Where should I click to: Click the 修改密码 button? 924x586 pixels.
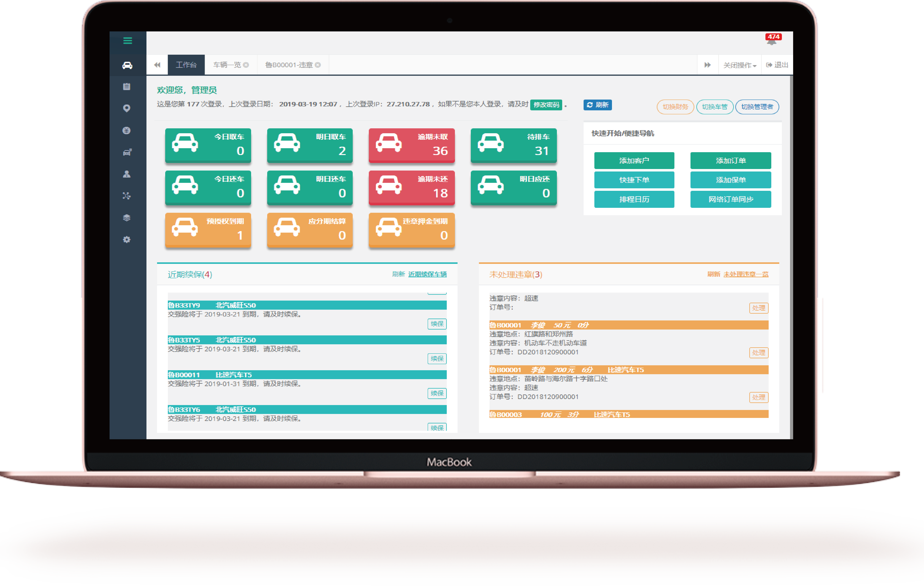click(546, 105)
